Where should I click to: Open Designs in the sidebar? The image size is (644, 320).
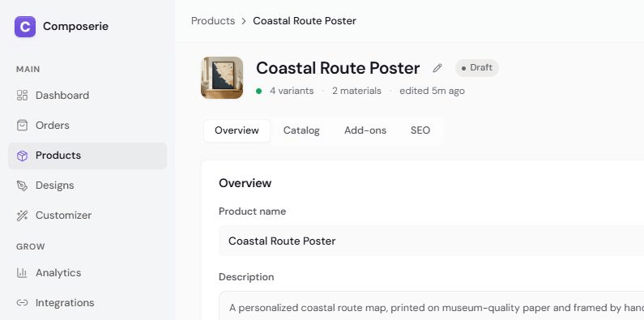pos(87,186)
